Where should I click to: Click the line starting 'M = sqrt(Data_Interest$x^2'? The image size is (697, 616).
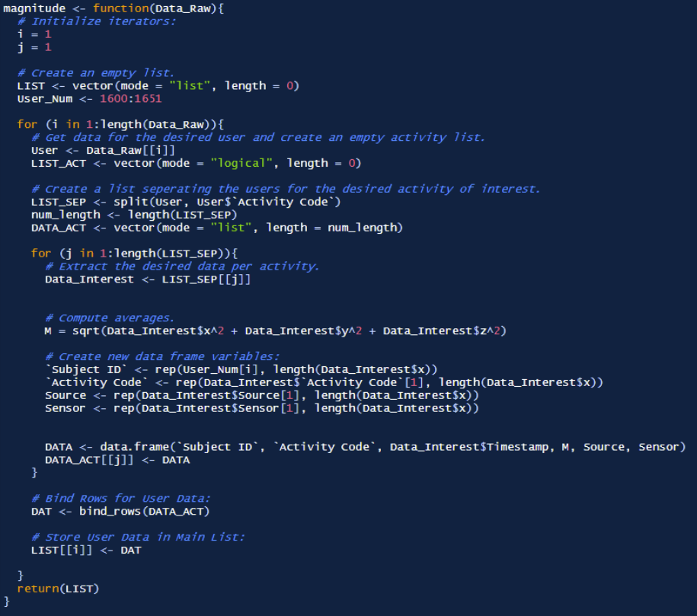pyautogui.click(x=276, y=330)
